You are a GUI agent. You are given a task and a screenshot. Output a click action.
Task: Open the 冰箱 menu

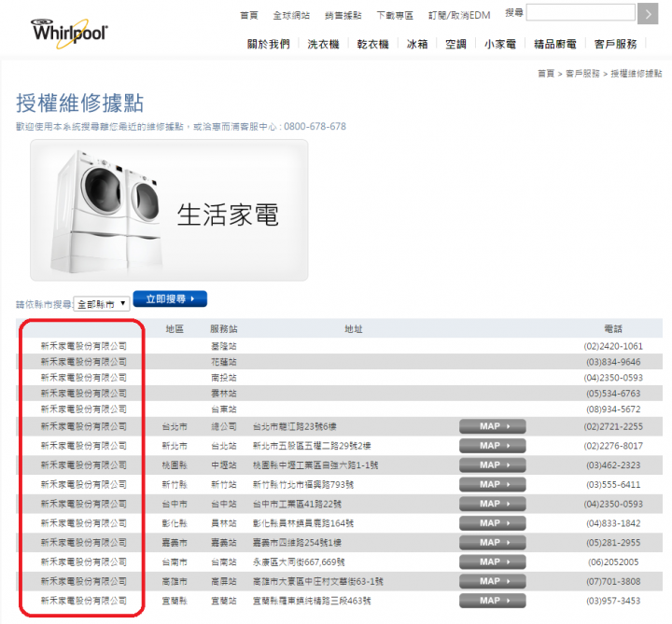[417, 44]
